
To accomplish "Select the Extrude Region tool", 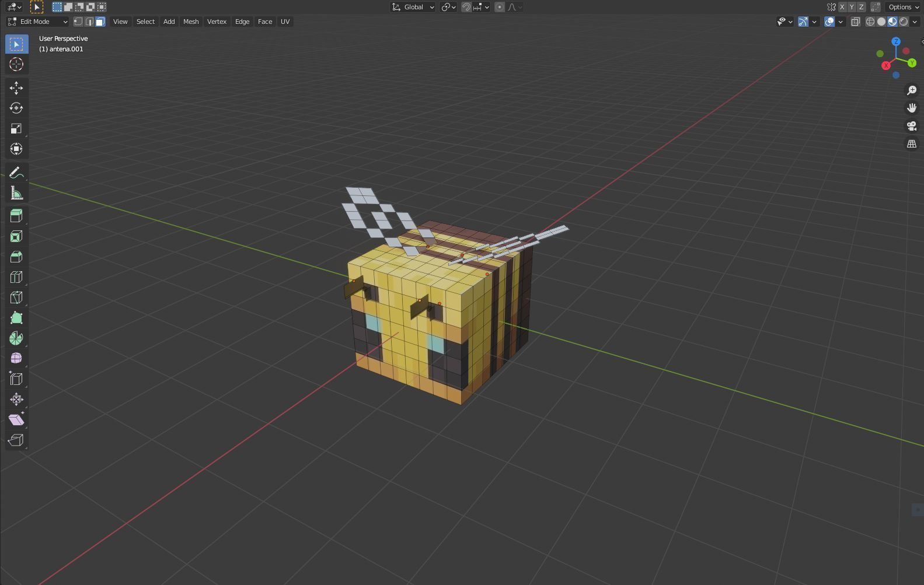I will pos(16,216).
